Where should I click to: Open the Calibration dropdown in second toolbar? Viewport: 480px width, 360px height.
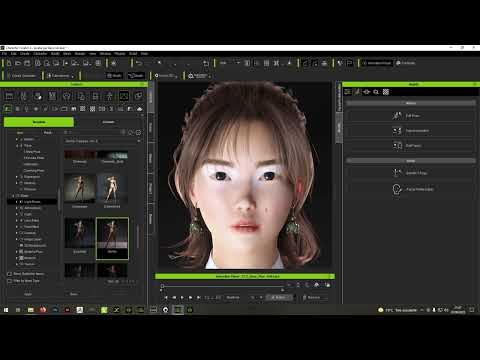199,76
